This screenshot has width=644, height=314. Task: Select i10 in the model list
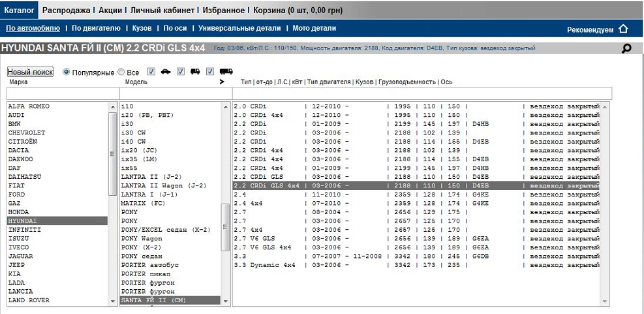click(x=170, y=106)
